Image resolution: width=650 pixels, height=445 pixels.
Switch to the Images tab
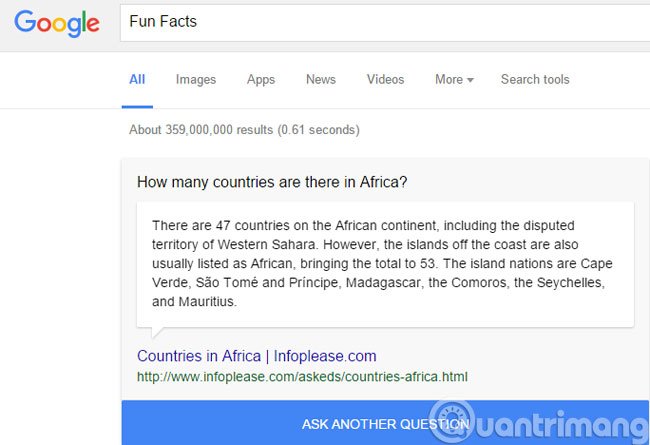coord(194,80)
